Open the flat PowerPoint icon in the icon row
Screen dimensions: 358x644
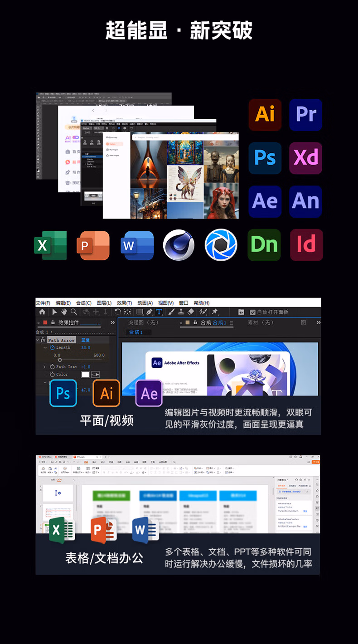tap(93, 245)
